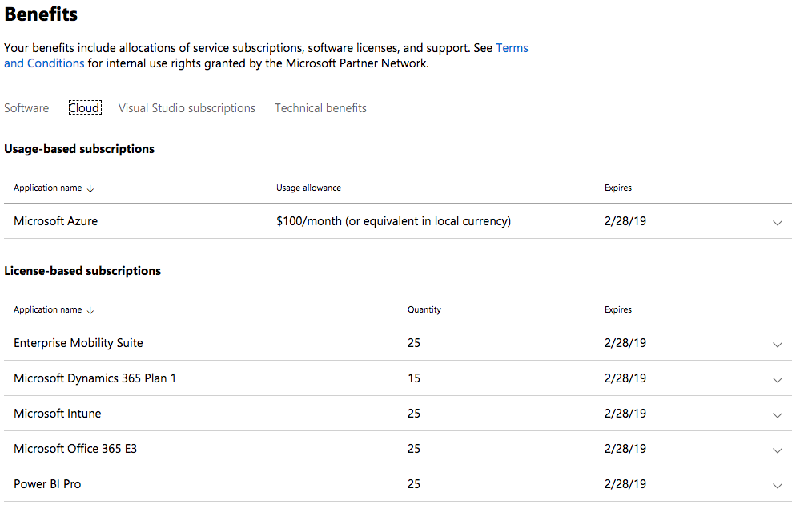
Task: Click quantity 15 for Dynamics 365
Action: coord(414,378)
